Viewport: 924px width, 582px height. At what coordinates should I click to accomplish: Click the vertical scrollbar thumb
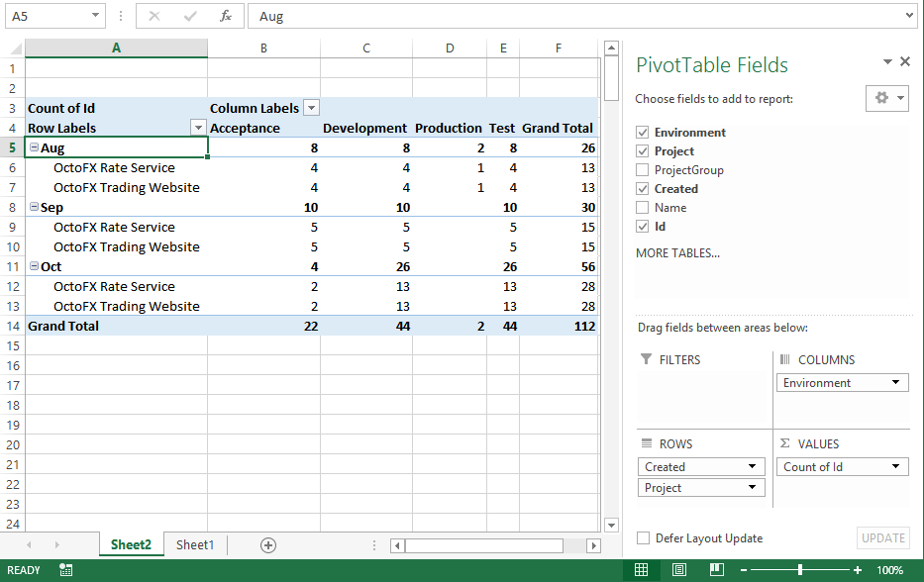612,78
